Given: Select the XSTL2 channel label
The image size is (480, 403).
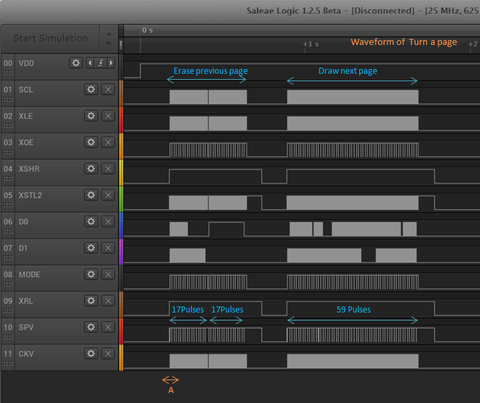Looking at the screenshot, I should coord(30,195).
